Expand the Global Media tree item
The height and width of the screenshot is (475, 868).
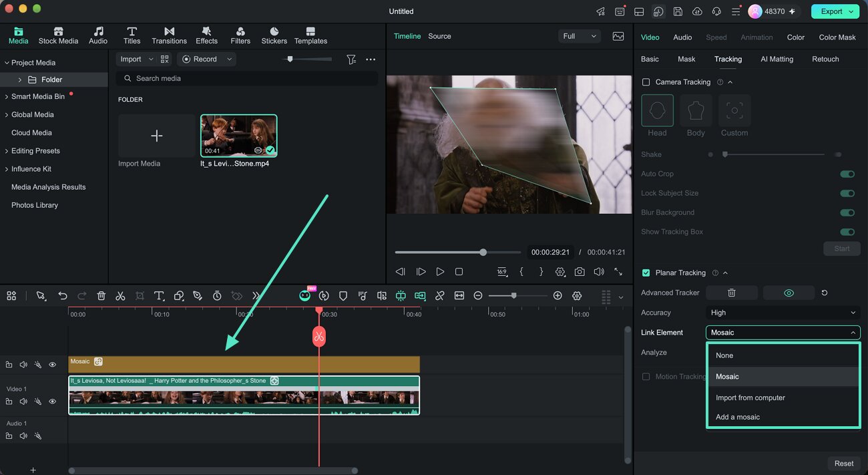click(x=7, y=115)
